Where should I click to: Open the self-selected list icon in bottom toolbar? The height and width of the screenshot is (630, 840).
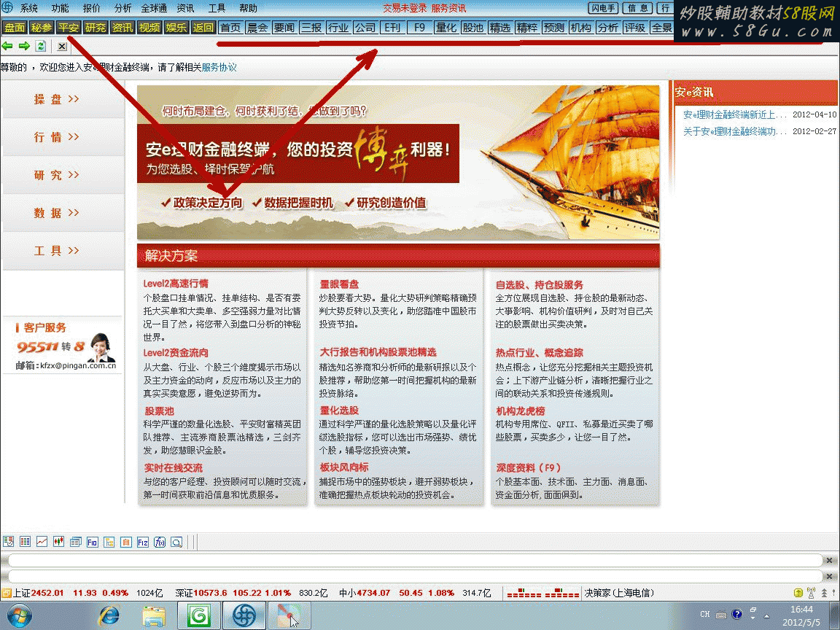point(8,542)
